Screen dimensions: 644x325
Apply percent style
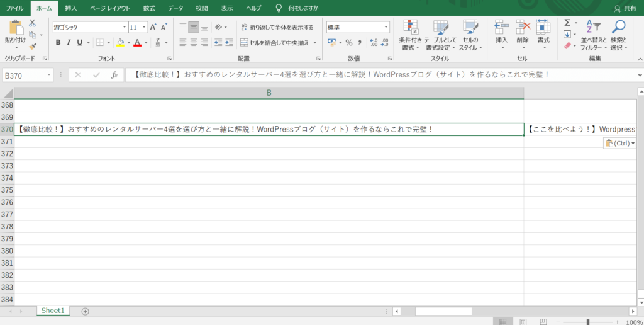coord(348,43)
